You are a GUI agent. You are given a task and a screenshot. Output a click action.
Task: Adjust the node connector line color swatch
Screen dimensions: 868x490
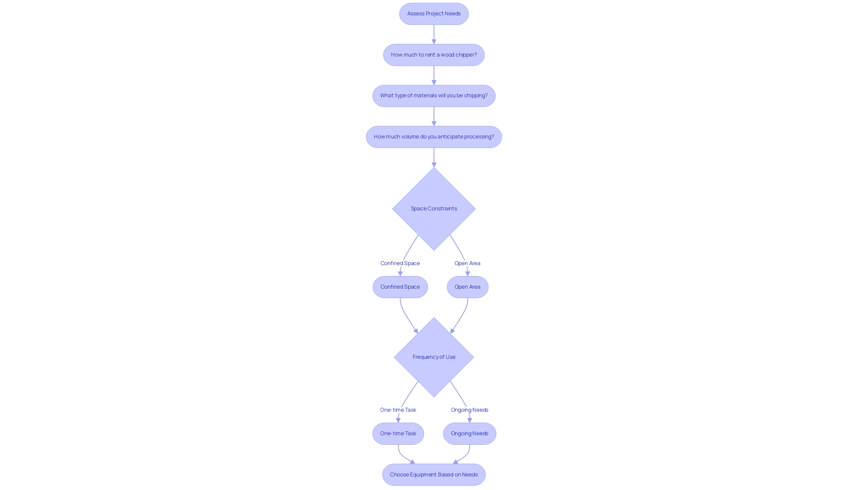(434, 34)
